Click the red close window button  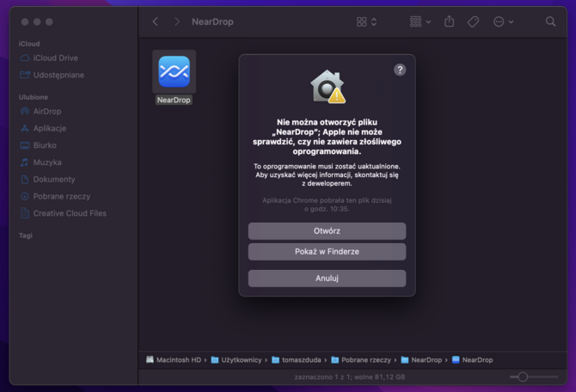click(25, 21)
